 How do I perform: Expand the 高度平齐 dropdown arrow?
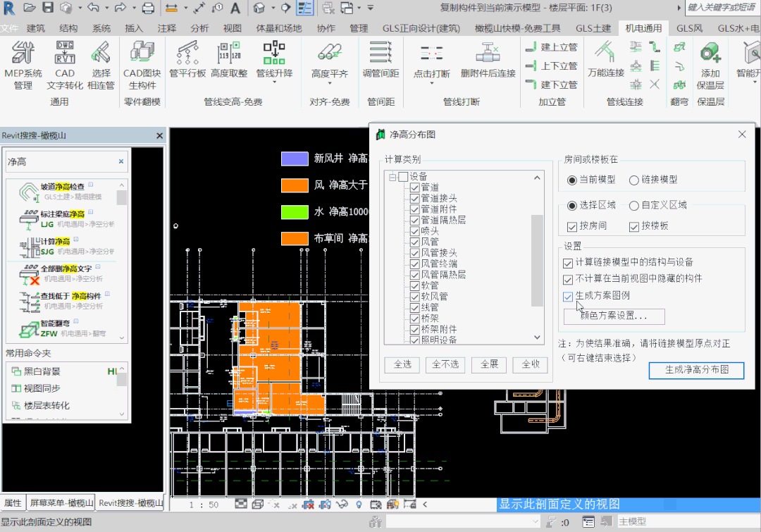(330, 83)
